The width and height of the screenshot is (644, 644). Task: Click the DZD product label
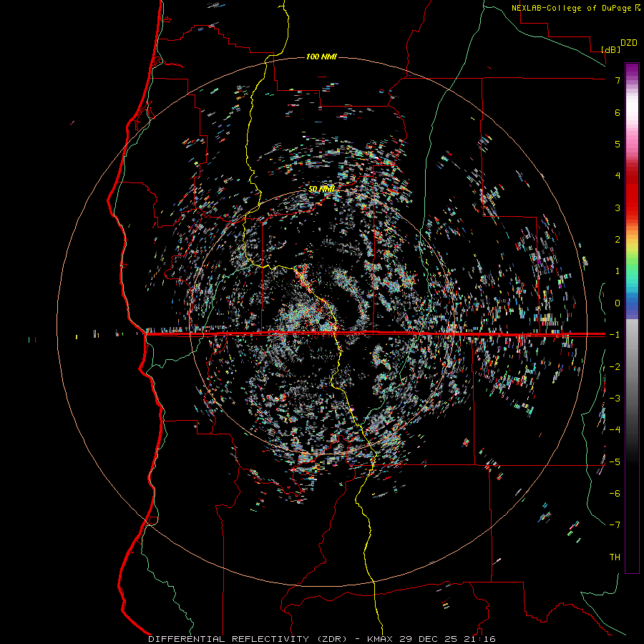pyautogui.click(x=629, y=43)
